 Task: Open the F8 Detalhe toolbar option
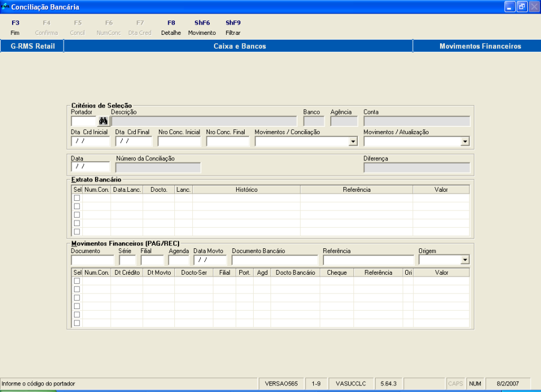click(x=171, y=26)
